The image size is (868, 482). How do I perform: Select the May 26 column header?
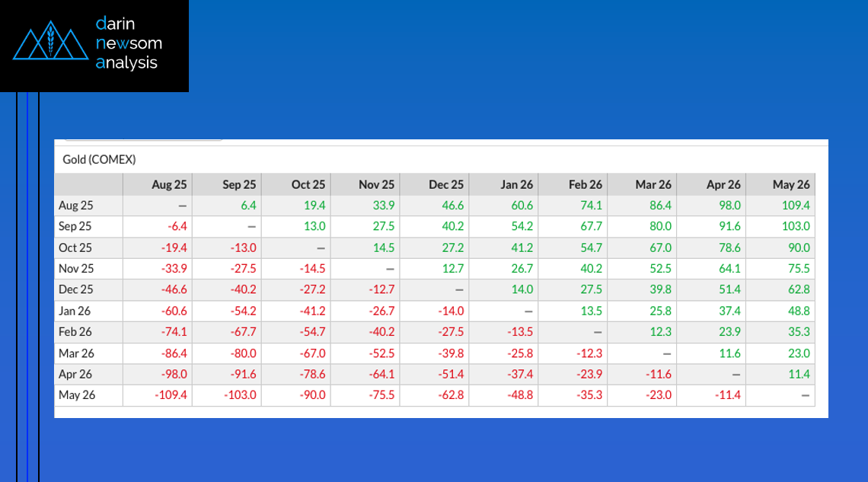[791, 184]
